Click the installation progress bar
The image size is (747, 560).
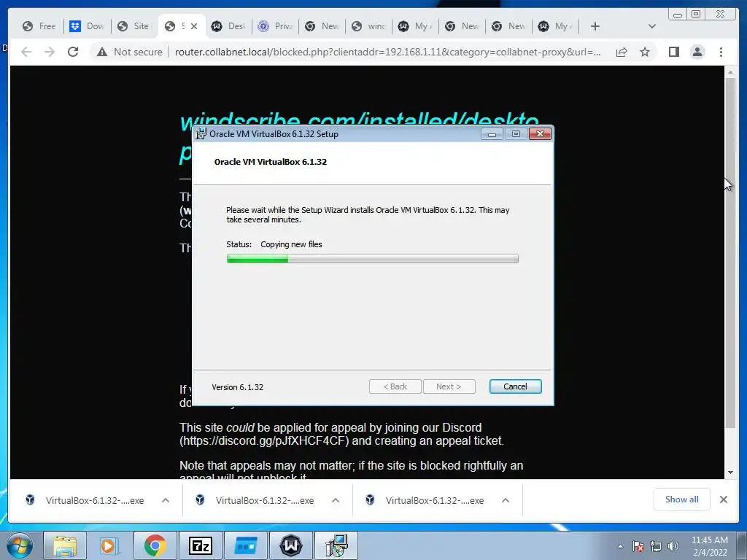[373, 259]
